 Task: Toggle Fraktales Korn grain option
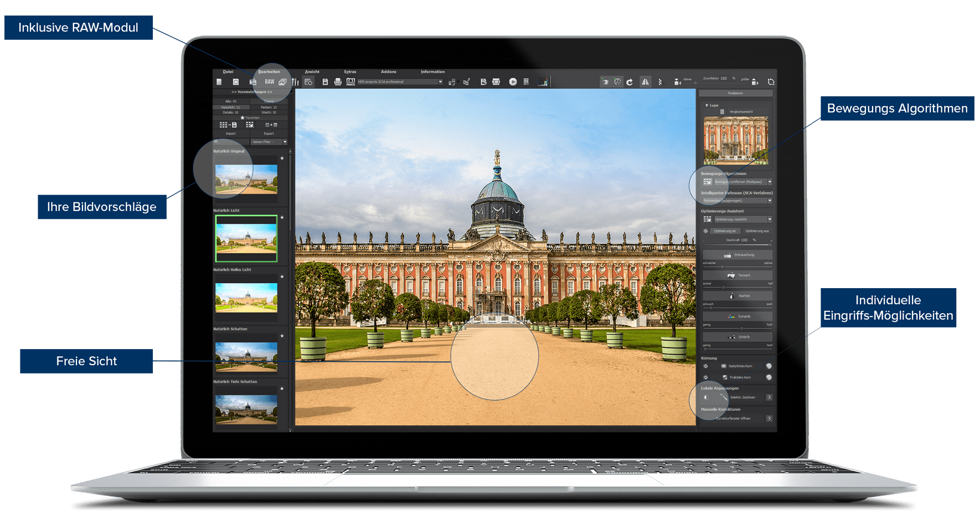pyautogui.click(x=736, y=377)
